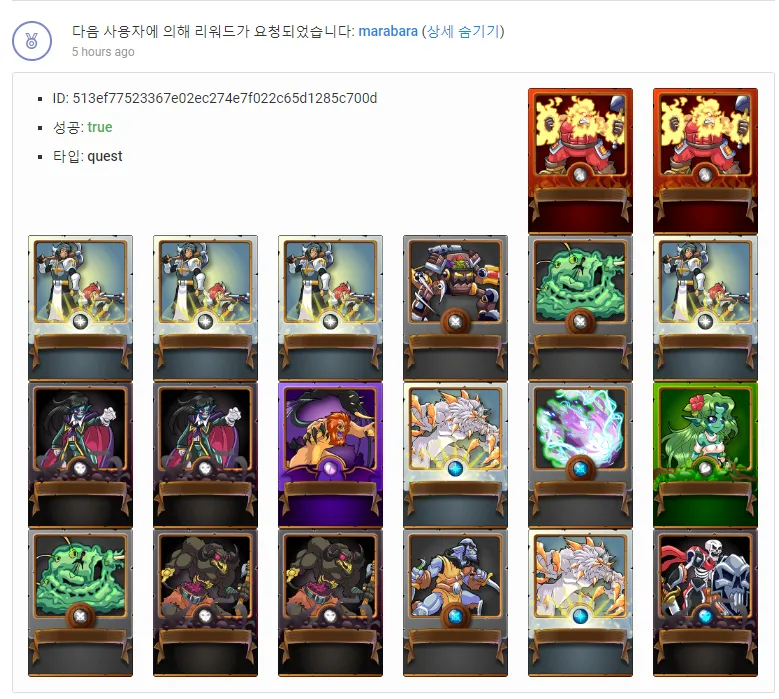Click the purple medal reward icon
The height and width of the screenshot is (699, 779).
click(32, 41)
